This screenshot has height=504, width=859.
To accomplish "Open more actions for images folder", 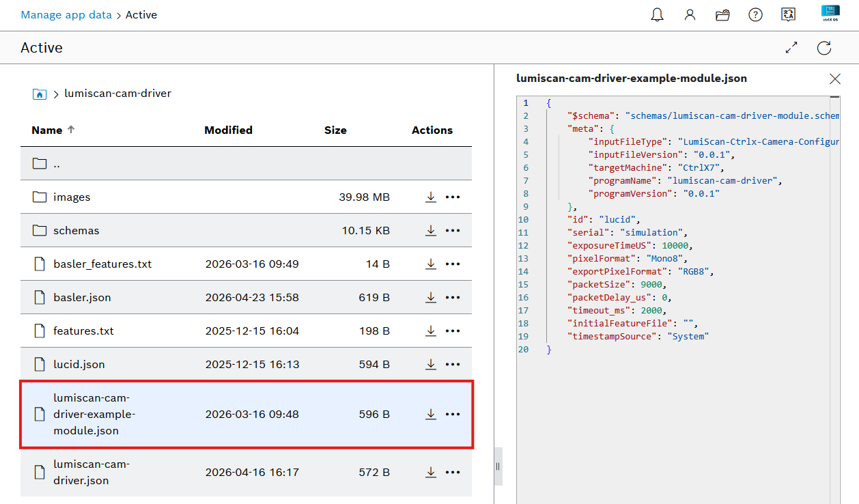I will (453, 197).
